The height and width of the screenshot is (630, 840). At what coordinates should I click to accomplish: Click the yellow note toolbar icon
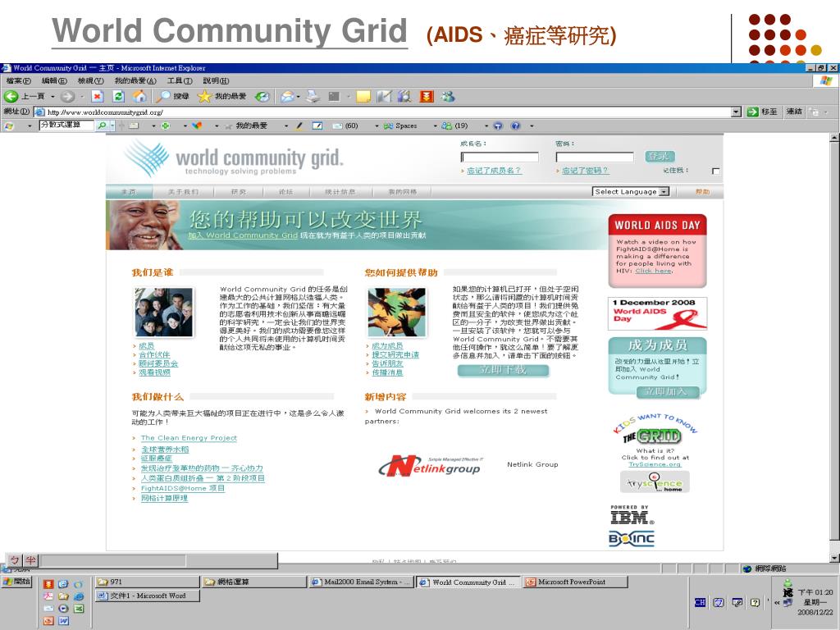(363, 97)
